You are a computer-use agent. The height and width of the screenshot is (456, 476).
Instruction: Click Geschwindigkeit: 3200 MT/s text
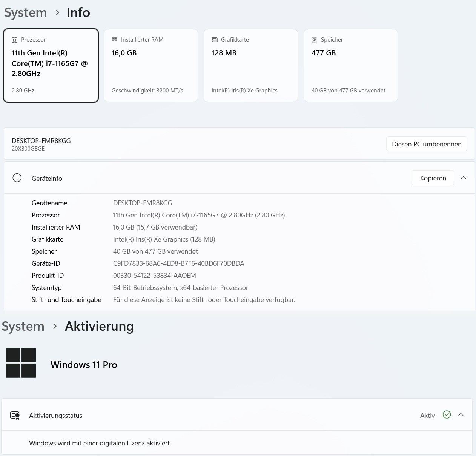pyautogui.click(x=147, y=91)
